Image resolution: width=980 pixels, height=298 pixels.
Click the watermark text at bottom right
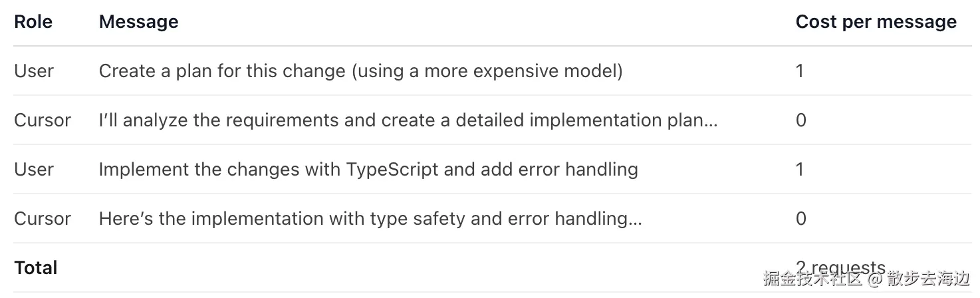pyautogui.click(x=867, y=278)
